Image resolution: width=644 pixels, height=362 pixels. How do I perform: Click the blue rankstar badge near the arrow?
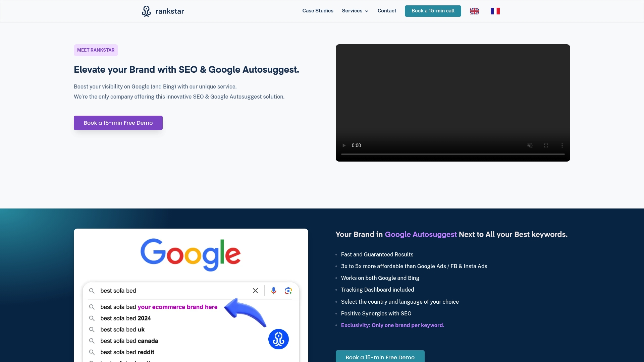[x=278, y=339]
